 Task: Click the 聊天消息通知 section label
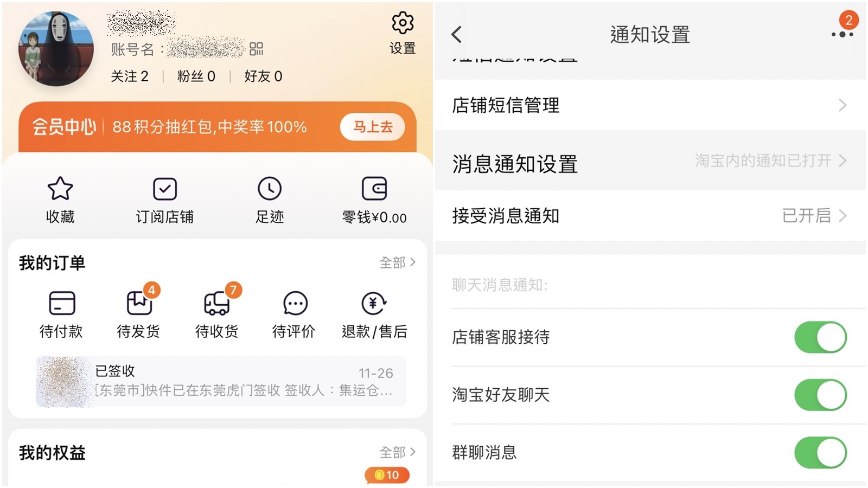pyautogui.click(x=500, y=285)
